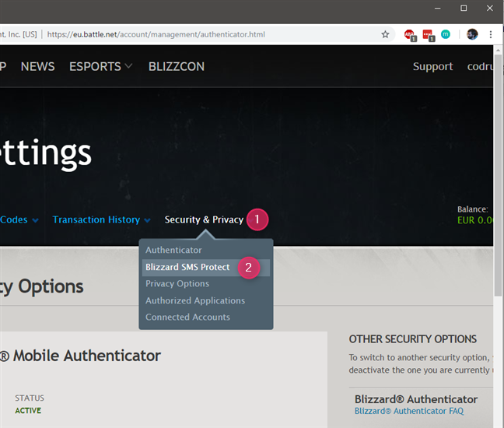Open the Support link in header

tap(432, 67)
